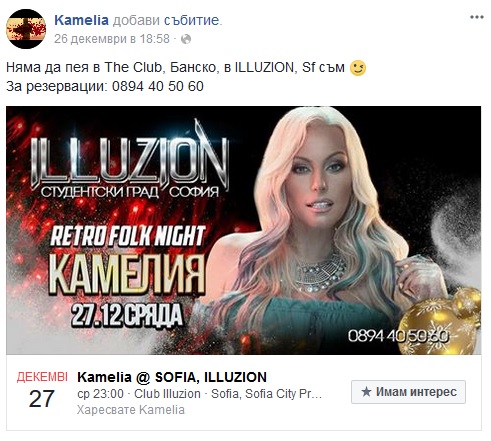This screenshot has width=491, height=441.
Task: Click the ILLUZION logo in the banner
Action: coord(130,160)
